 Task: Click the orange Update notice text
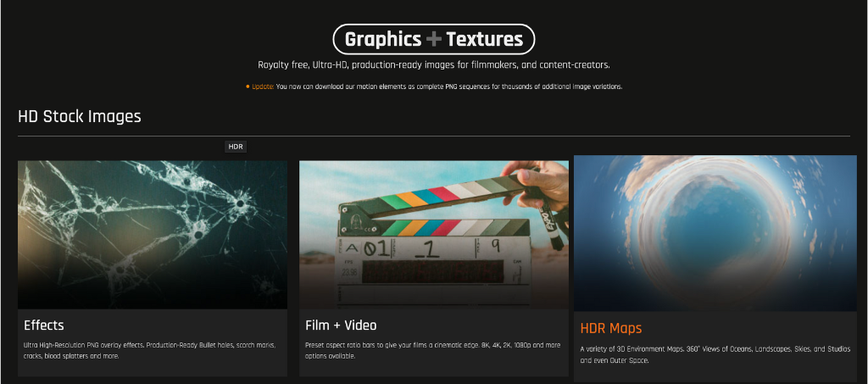pos(263,86)
